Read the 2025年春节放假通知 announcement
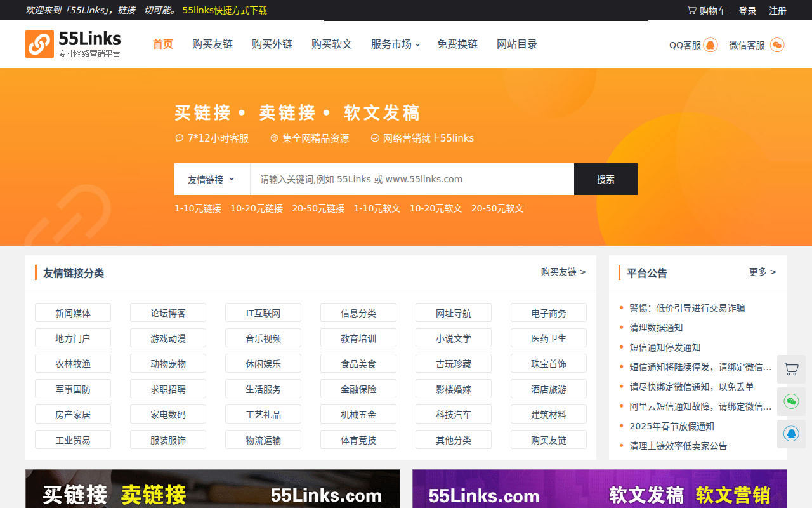The image size is (812, 508). pos(671,426)
